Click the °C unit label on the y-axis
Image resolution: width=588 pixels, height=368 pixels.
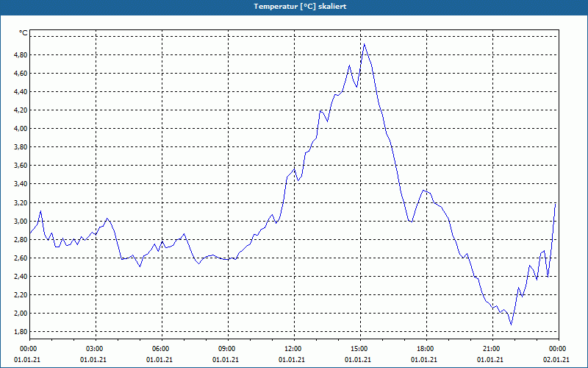pos(24,33)
